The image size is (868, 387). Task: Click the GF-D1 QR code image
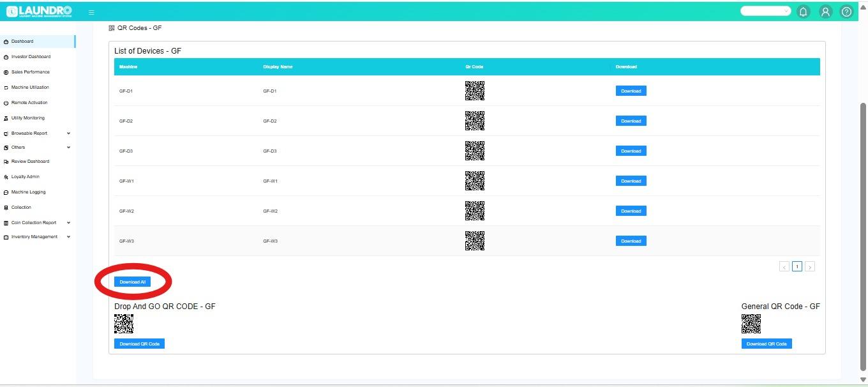click(x=475, y=91)
